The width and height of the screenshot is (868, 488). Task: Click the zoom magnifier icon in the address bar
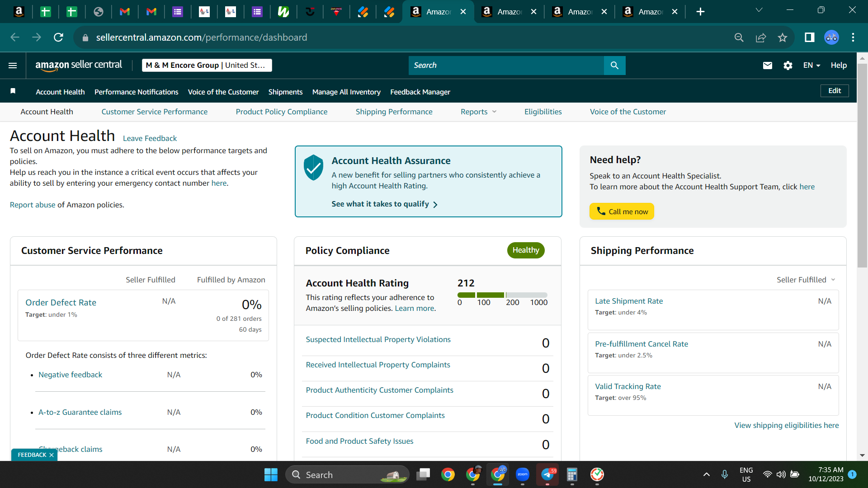[739, 38]
